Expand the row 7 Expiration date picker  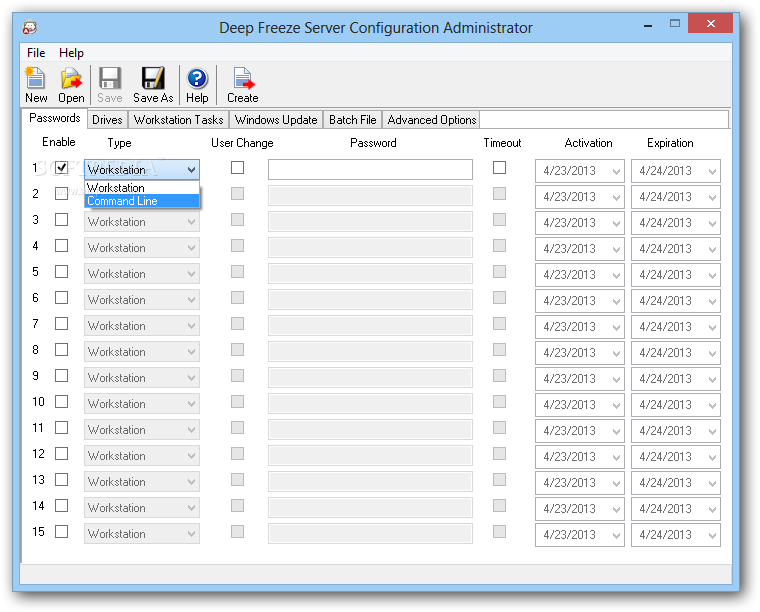pyautogui.click(x=712, y=327)
